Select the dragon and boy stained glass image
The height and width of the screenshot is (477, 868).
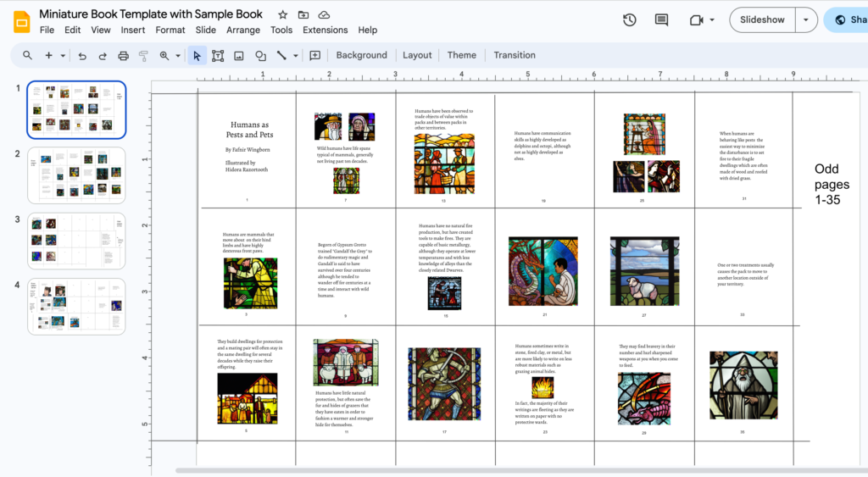(x=543, y=271)
